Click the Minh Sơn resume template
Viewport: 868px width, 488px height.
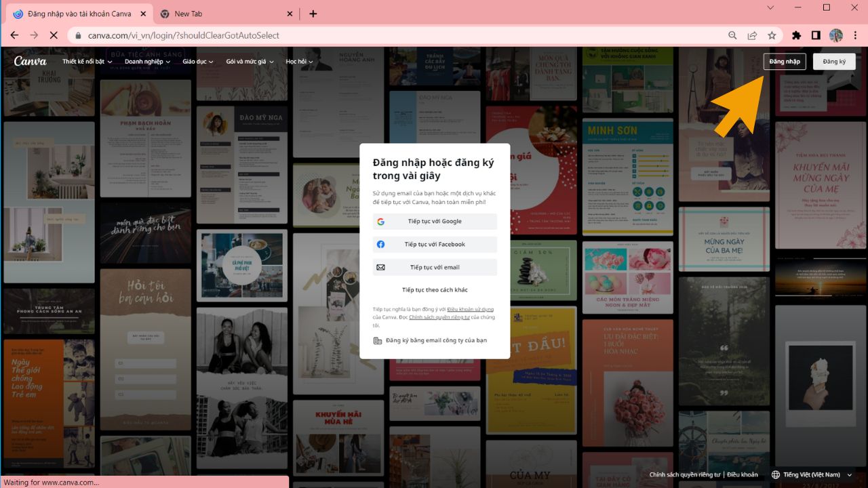628,176
